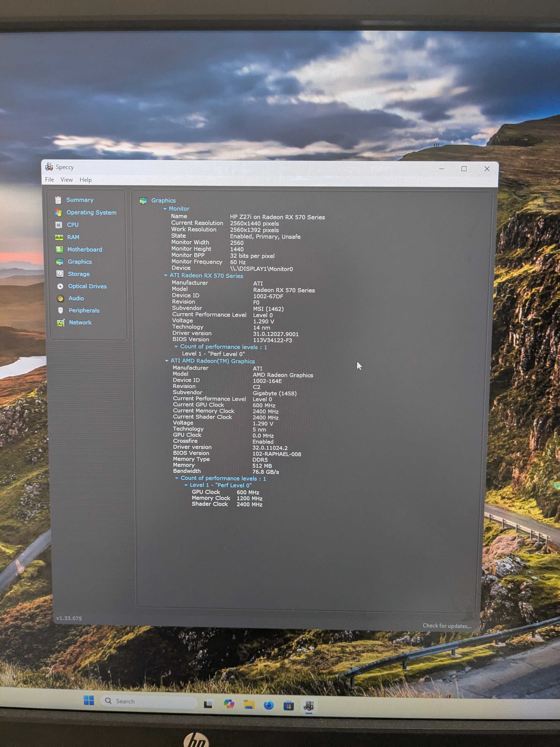Click the RAM module icon

(59, 237)
